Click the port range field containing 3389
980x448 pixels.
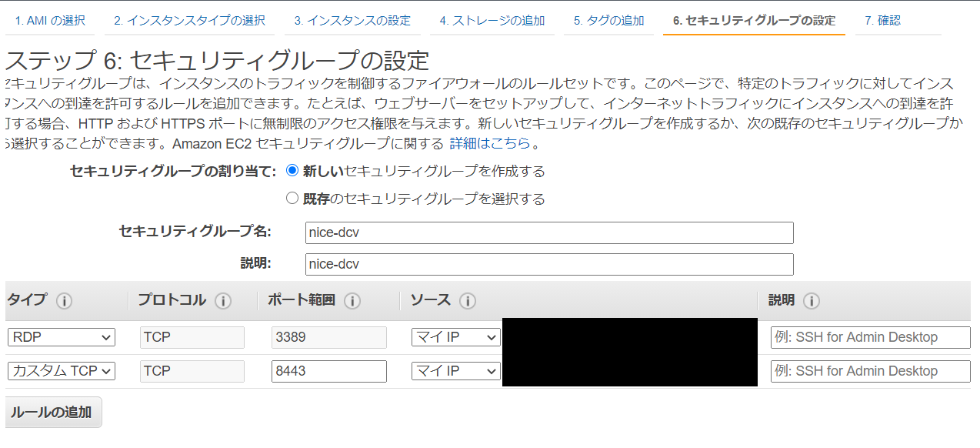click(328, 336)
